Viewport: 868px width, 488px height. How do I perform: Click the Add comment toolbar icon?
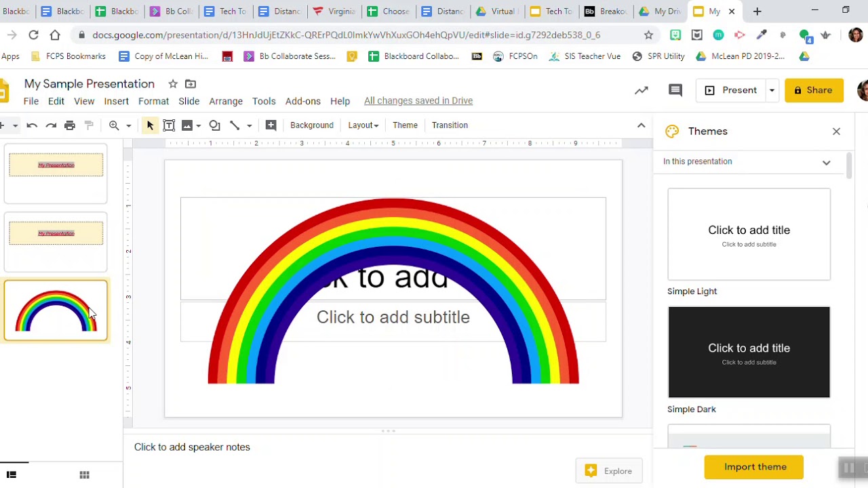coord(271,125)
